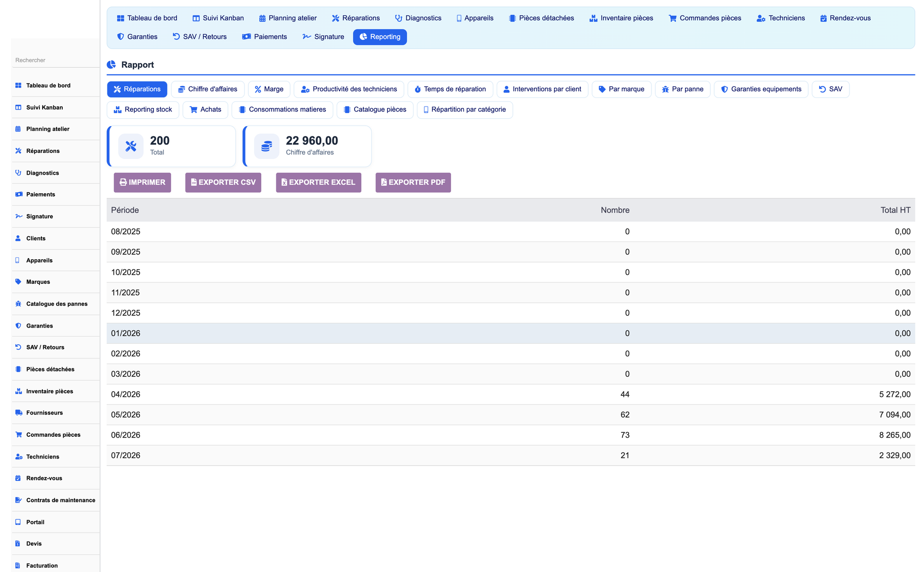
Task: Open the Achats report tab
Action: pyautogui.click(x=206, y=110)
